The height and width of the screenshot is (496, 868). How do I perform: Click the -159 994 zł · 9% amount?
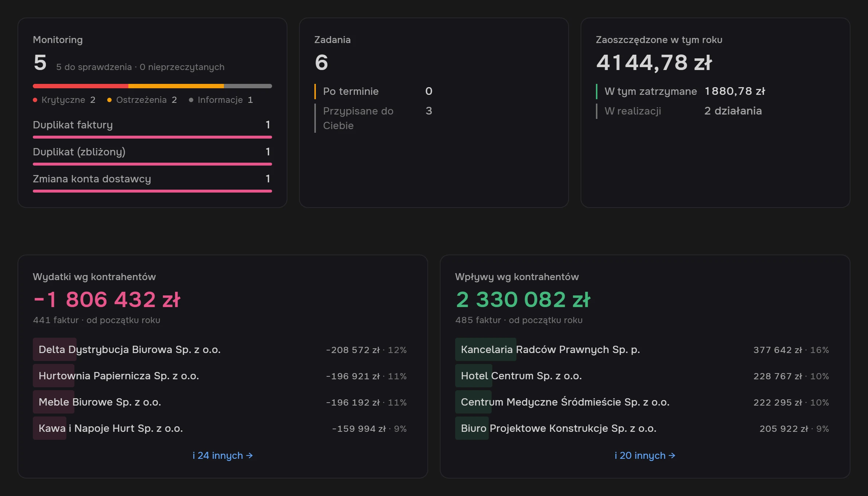[x=369, y=429]
